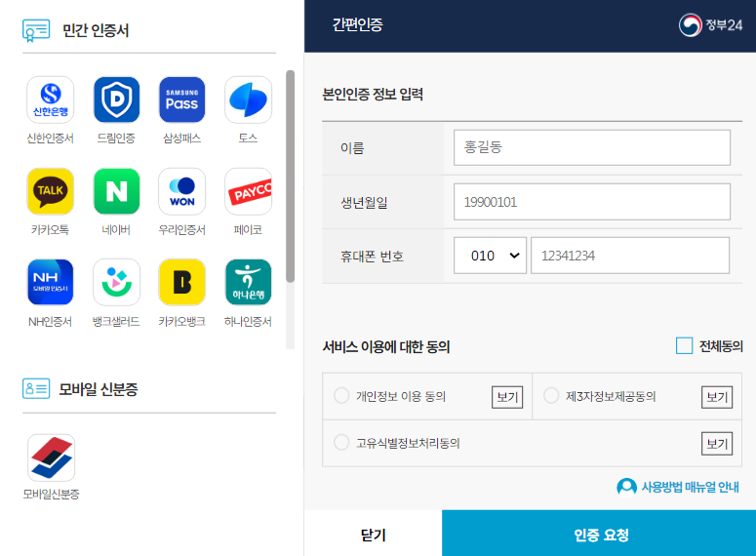The image size is (756, 556).
Task: Check the 전체동의 checkbox
Action: (684, 345)
